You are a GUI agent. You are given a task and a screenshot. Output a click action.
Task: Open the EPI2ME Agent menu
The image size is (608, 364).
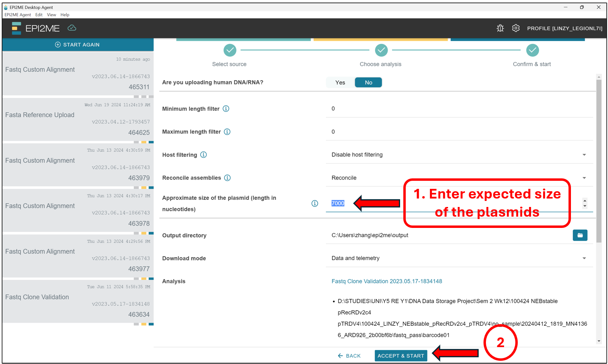(18, 15)
